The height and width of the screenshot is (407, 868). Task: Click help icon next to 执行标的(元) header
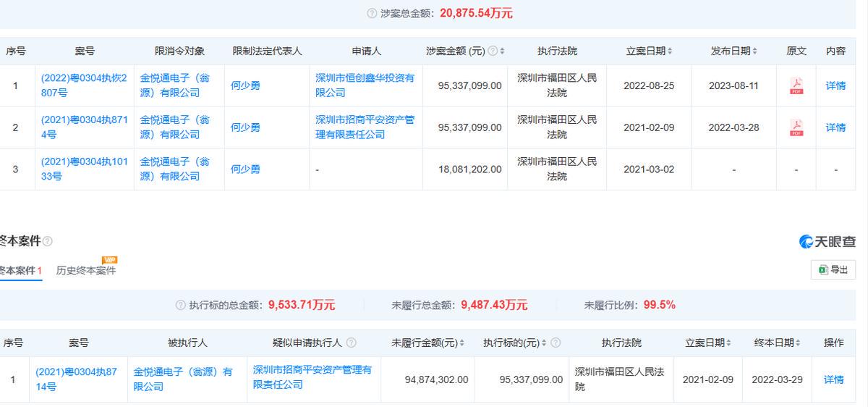coord(555,343)
